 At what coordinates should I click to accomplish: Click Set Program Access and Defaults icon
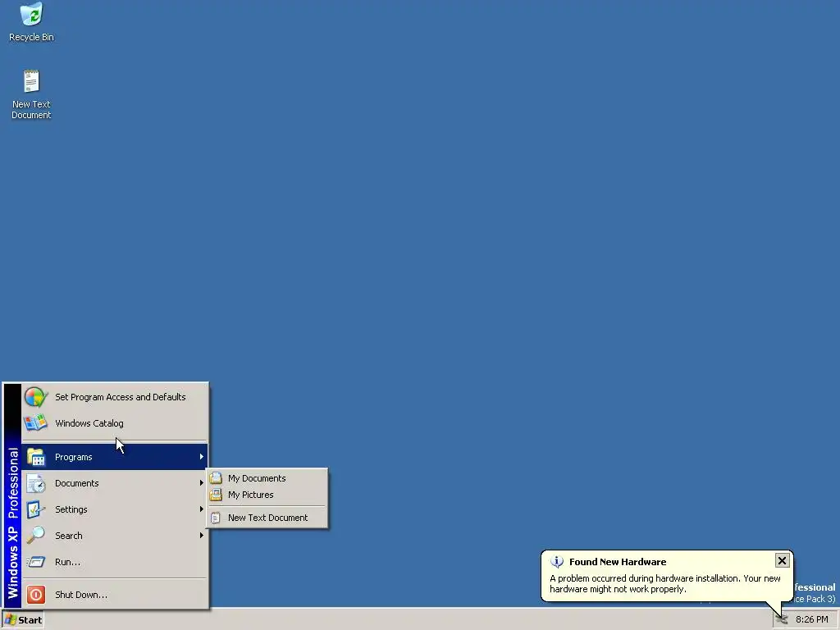[35, 397]
